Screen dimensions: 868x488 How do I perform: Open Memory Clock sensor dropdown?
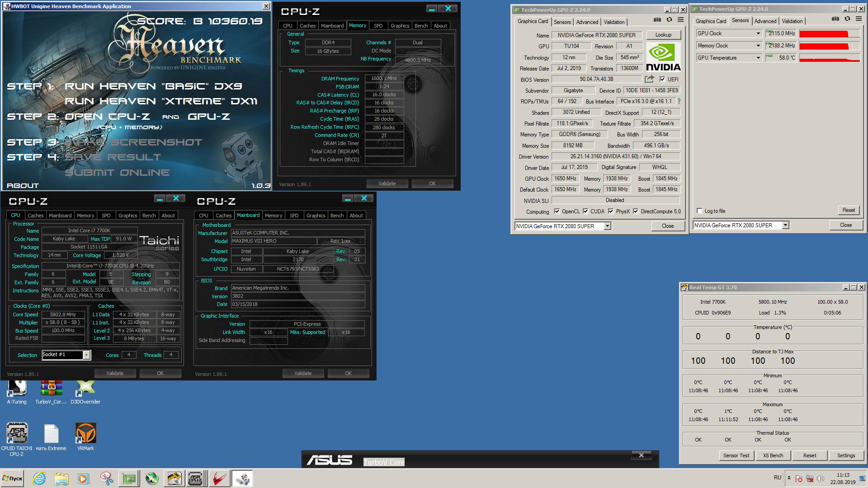pyautogui.click(x=729, y=46)
